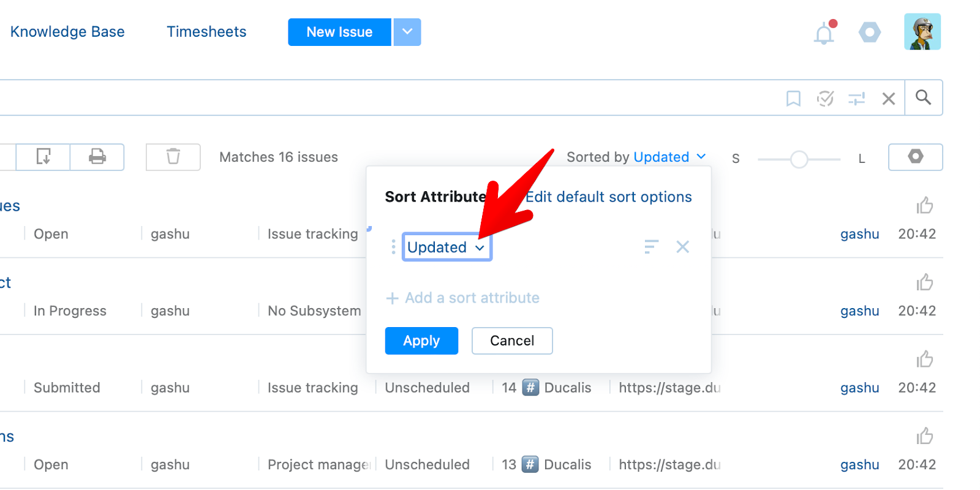Clear the search query with the X icon

[888, 98]
